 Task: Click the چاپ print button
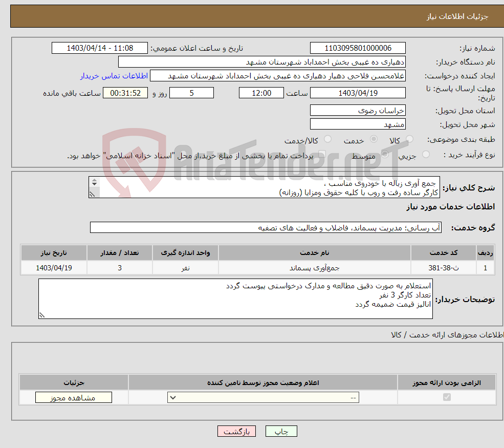(281, 431)
